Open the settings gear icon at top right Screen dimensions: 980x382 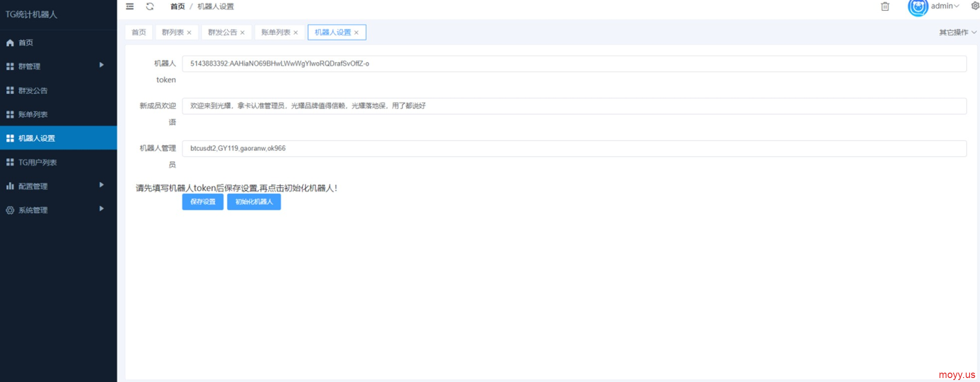coord(975,6)
